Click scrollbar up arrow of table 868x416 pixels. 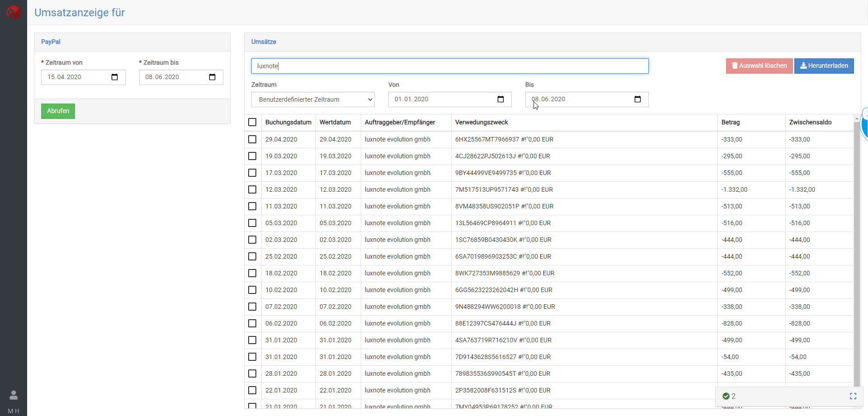point(857,118)
